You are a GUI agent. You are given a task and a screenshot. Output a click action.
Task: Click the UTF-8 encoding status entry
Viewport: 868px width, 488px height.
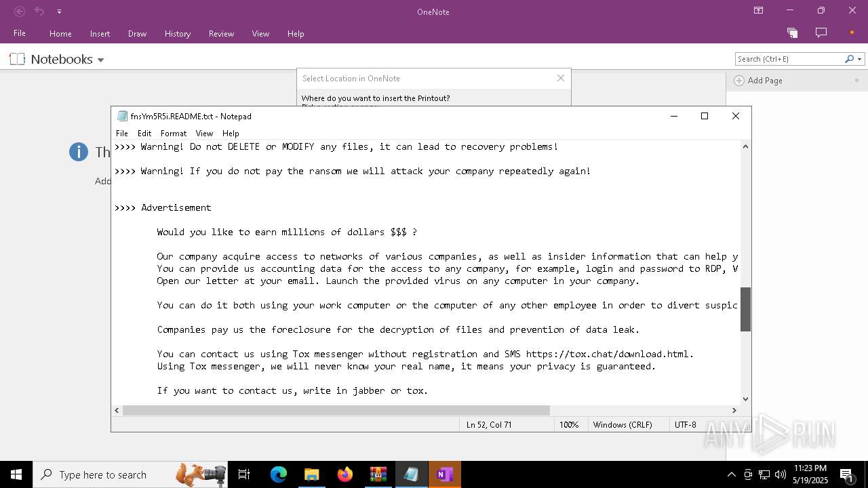pyautogui.click(x=686, y=425)
